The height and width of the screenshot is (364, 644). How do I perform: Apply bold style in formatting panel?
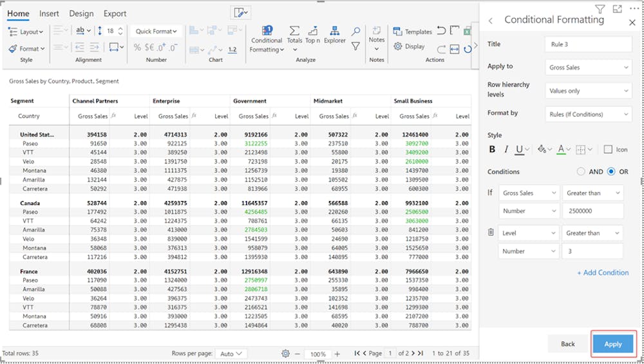coord(492,149)
